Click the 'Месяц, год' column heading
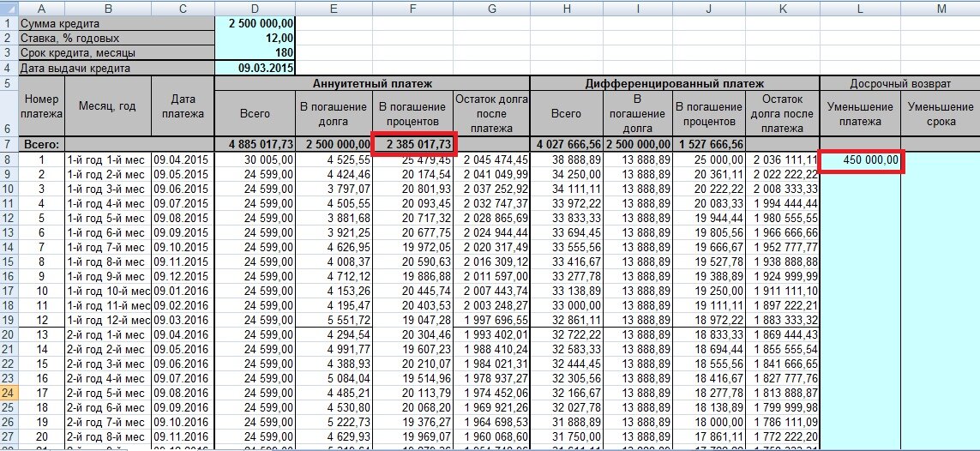 (107, 106)
